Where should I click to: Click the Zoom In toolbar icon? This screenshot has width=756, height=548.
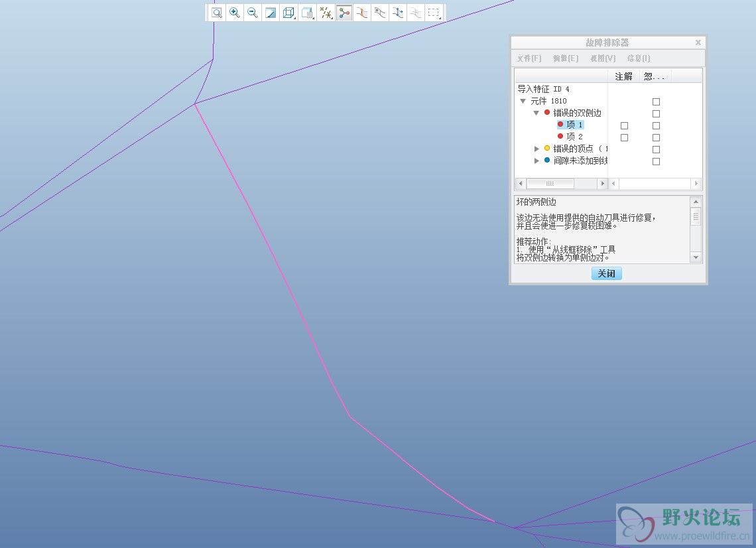pos(235,13)
